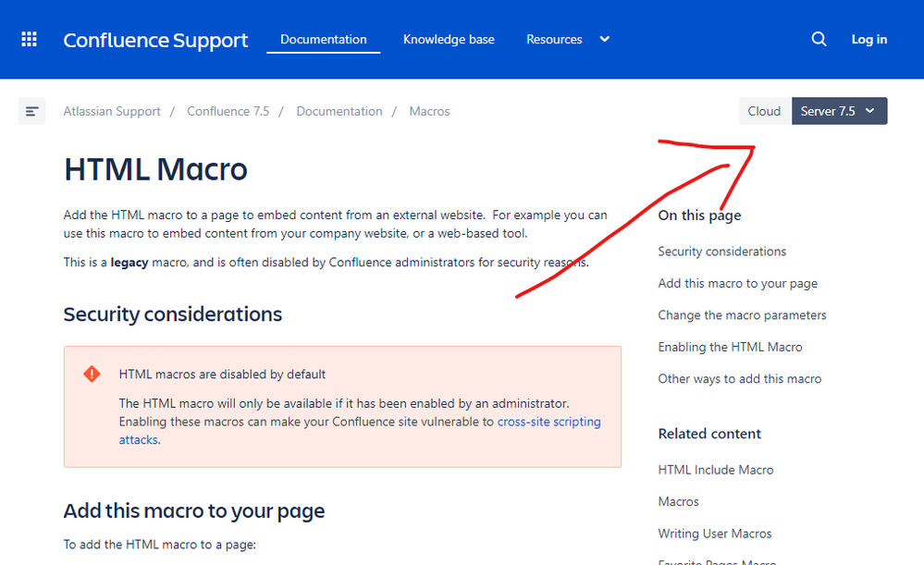Go to Macros breadcrumb link
This screenshot has width=924, height=565.
[x=429, y=111]
